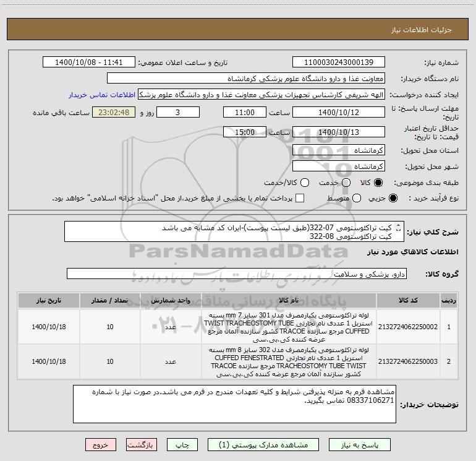Click the واحد شمارش column header
This screenshot has height=461, width=476.
(x=171, y=300)
